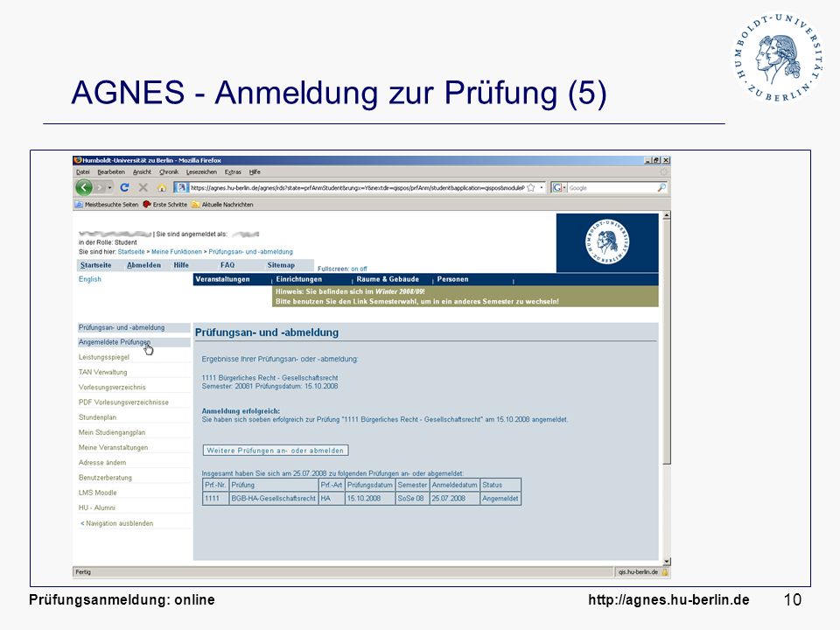
Task: Click the search magnifier icon
Action: coord(661,188)
